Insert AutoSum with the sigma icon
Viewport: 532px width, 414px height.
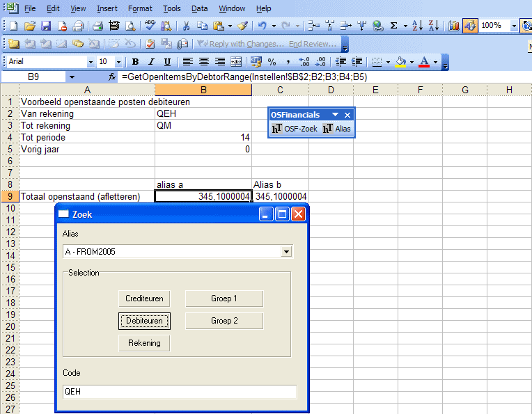pos(393,26)
